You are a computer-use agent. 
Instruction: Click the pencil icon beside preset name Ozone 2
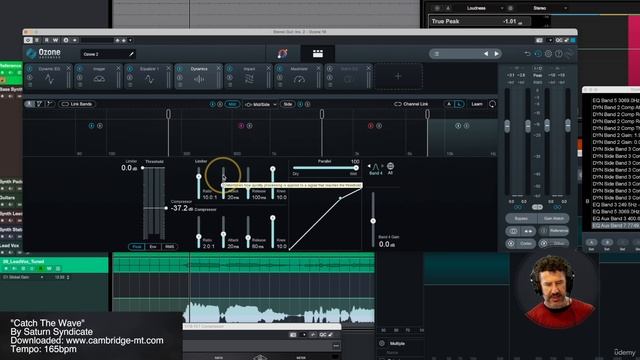(131, 54)
